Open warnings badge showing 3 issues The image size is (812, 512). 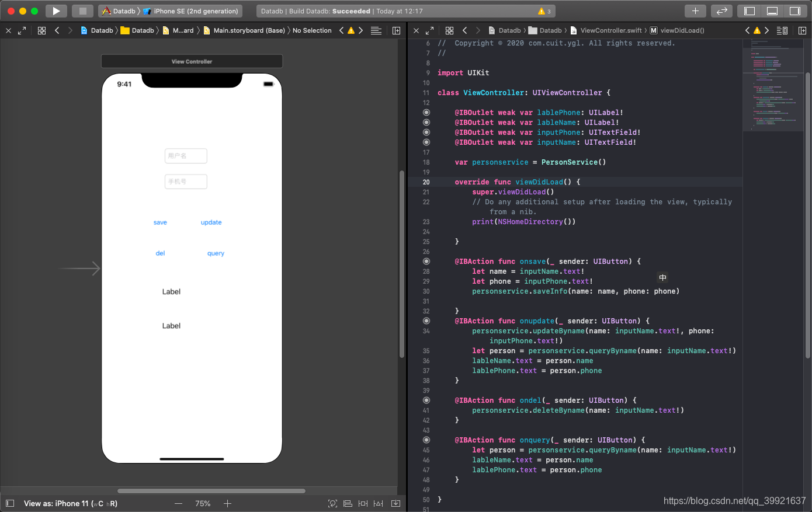[x=544, y=11]
